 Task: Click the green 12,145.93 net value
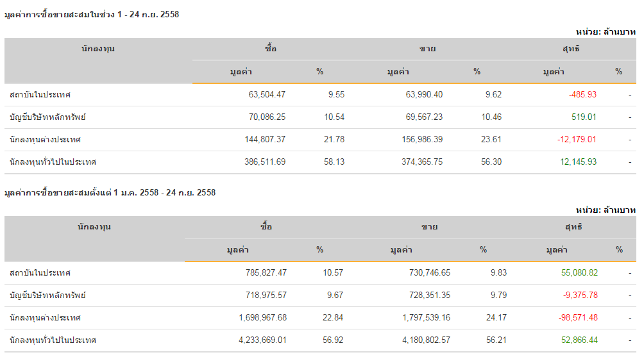pos(578,162)
